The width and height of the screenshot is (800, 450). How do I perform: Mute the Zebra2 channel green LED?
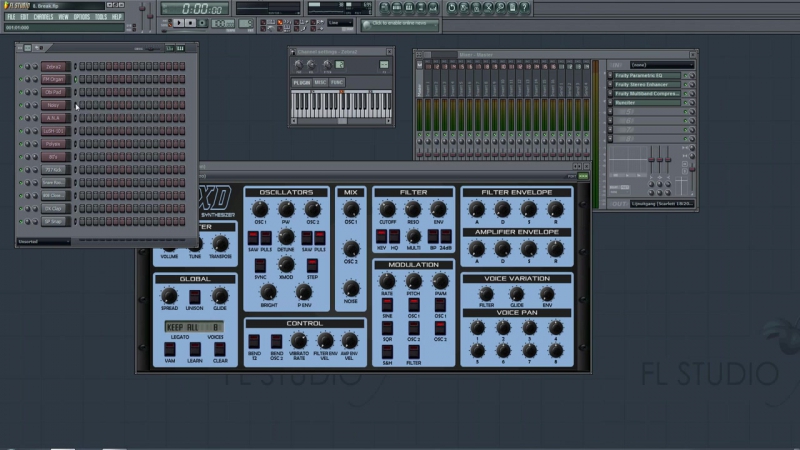pos(21,66)
